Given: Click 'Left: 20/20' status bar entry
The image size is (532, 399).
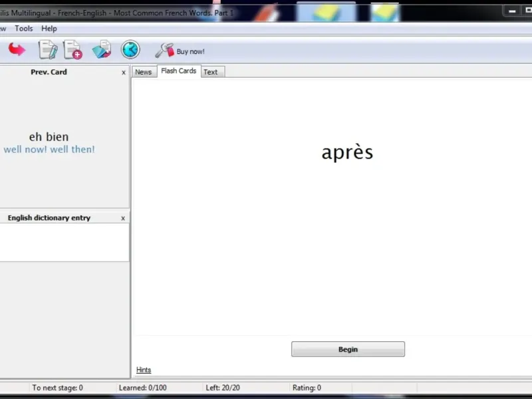Looking at the screenshot, I should pos(223,388).
